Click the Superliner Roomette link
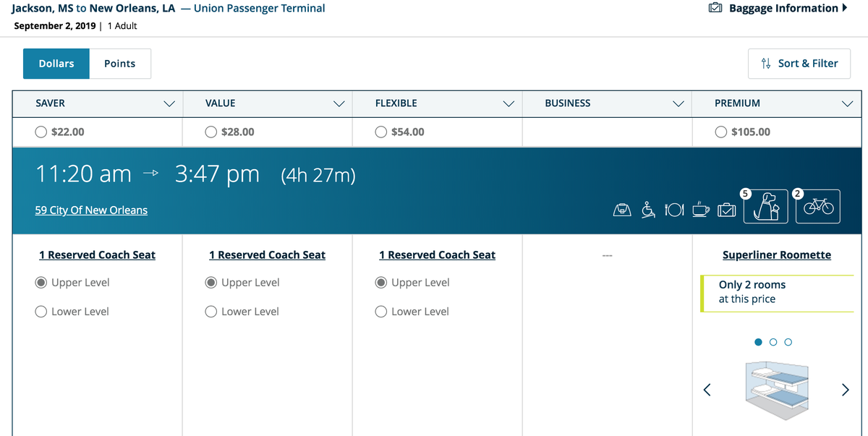Screen dimensions: 868x436 tap(776, 255)
